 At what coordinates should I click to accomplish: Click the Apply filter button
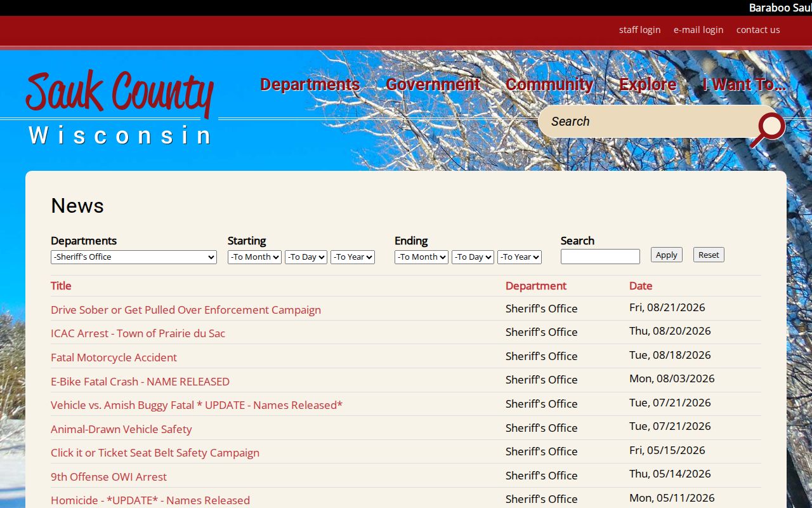(x=667, y=255)
